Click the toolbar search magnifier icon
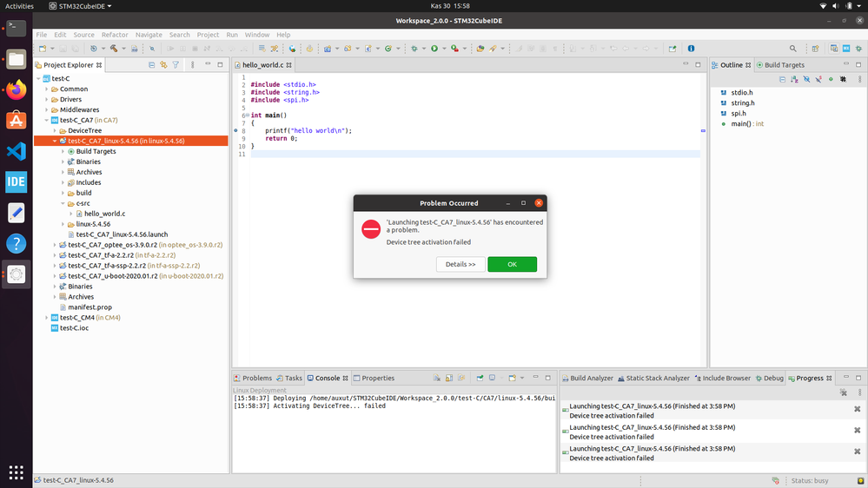This screenshot has width=868, height=488. click(792, 49)
